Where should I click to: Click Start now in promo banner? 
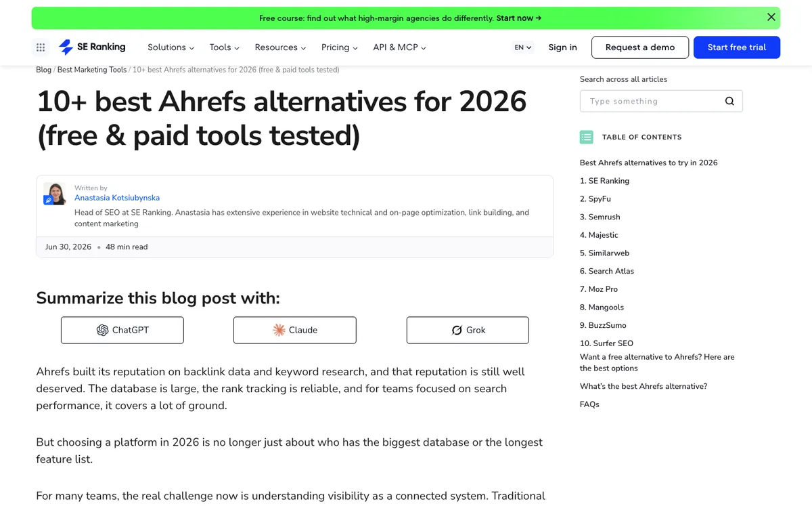518,18
